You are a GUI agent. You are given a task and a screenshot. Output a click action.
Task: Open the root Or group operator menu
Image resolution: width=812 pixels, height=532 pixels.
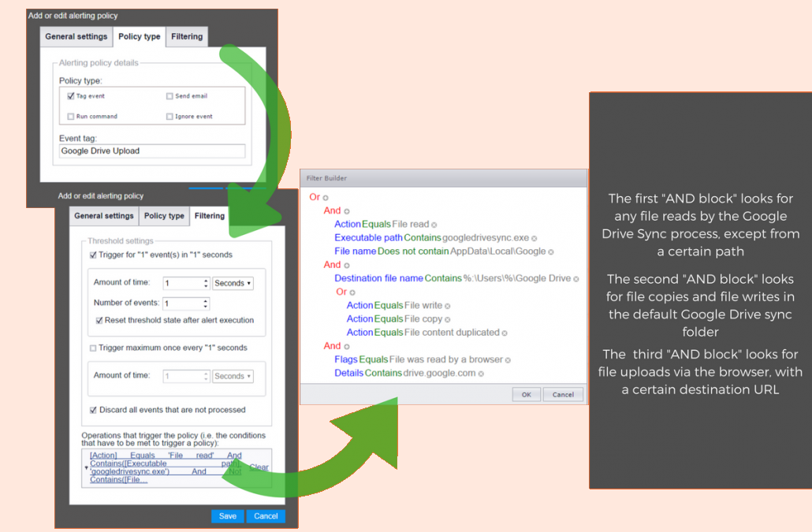click(x=315, y=197)
